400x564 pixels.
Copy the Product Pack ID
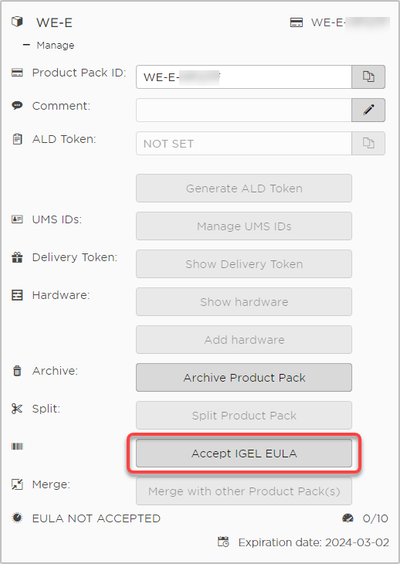pos(368,77)
